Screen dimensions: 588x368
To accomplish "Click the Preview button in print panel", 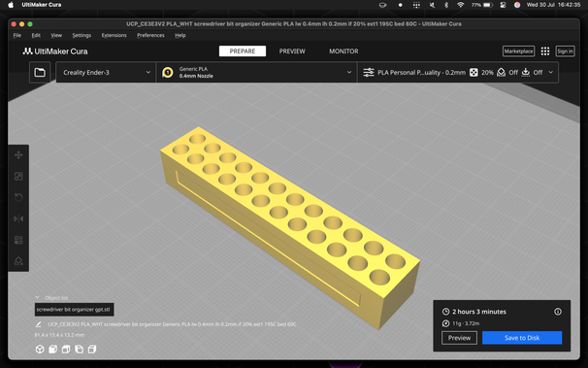I will 459,338.
